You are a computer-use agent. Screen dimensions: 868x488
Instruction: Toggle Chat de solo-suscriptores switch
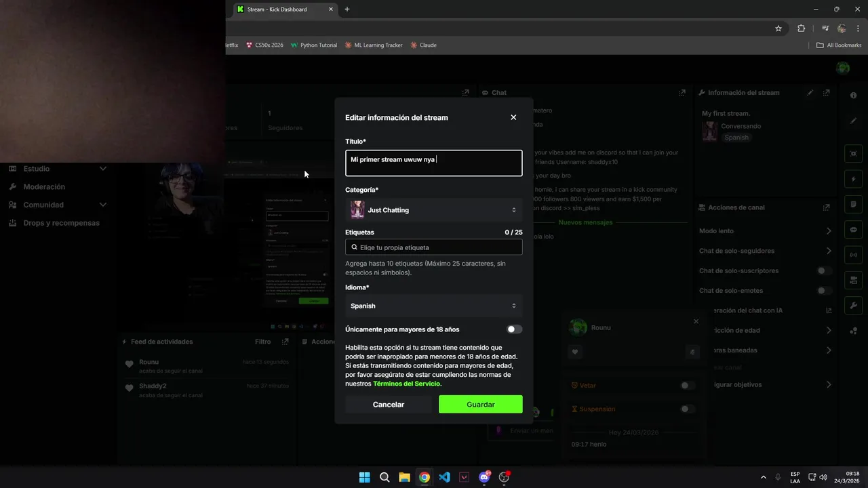coord(824,271)
